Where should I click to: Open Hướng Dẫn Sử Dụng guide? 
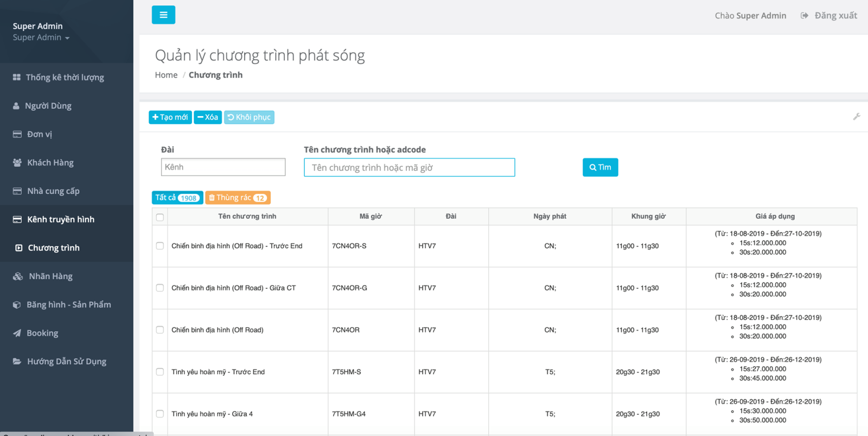tap(66, 362)
